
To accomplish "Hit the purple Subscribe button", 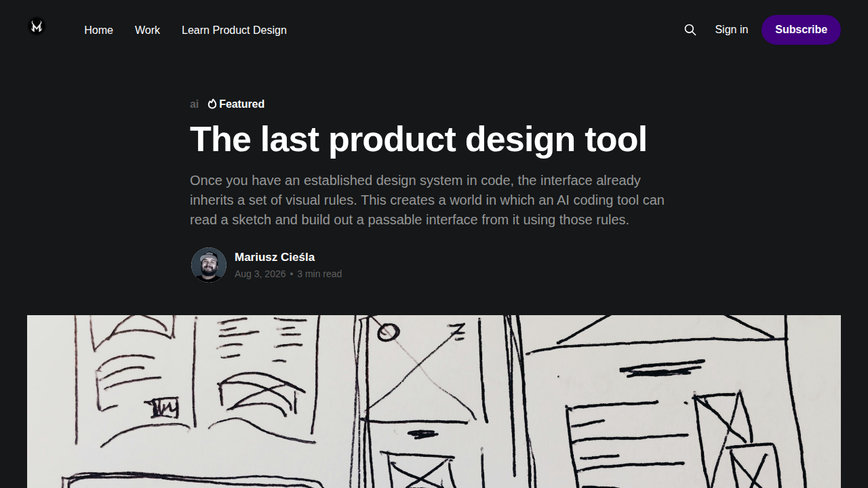I will click(x=801, y=30).
